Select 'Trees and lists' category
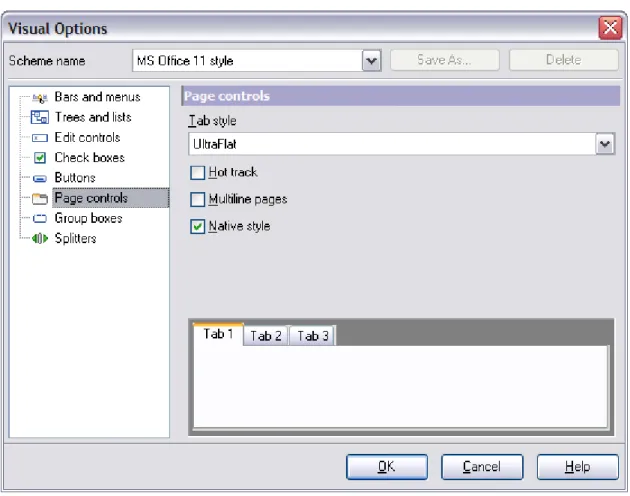This screenshot has height=496, width=630. coord(93,117)
